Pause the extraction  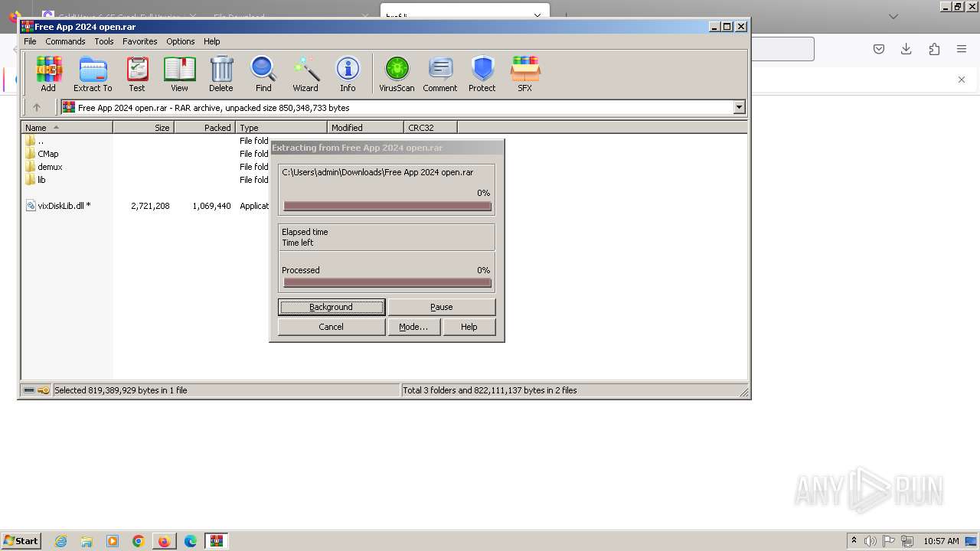coord(442,307)
